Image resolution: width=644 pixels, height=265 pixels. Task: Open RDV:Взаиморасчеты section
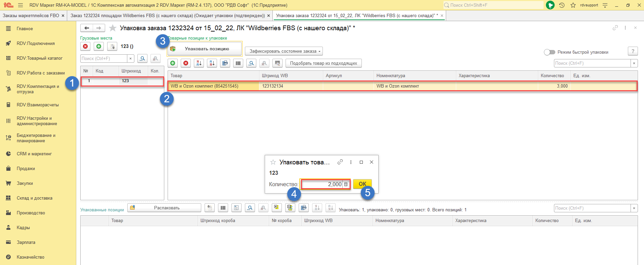pos(38,105)
